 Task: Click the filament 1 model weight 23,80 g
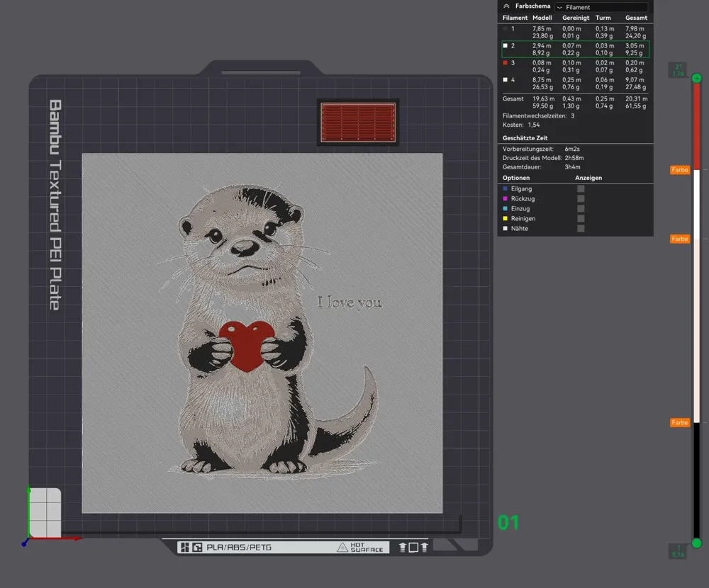click(x=542, y=36)
